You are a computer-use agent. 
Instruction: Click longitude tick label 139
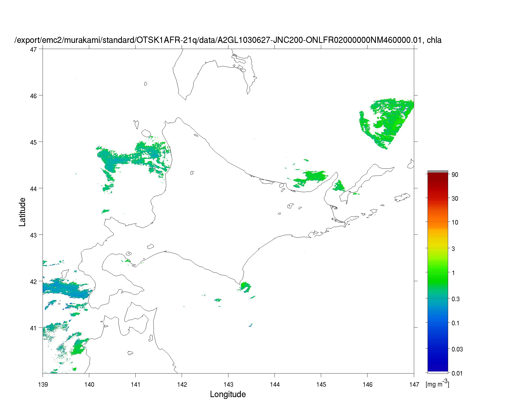click(x=43, y=384)
